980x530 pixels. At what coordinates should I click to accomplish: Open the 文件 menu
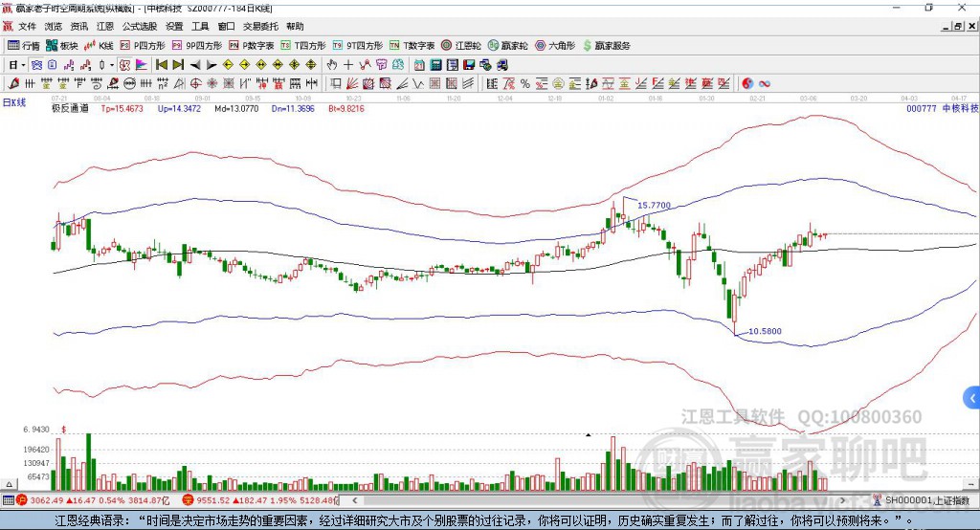click(27, 26)
